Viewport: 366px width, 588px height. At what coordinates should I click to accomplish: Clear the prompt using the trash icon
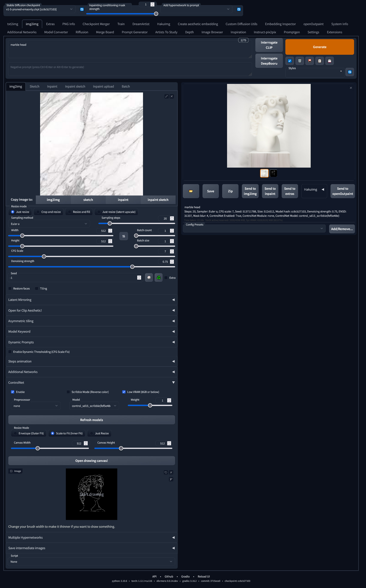(300, 61)
